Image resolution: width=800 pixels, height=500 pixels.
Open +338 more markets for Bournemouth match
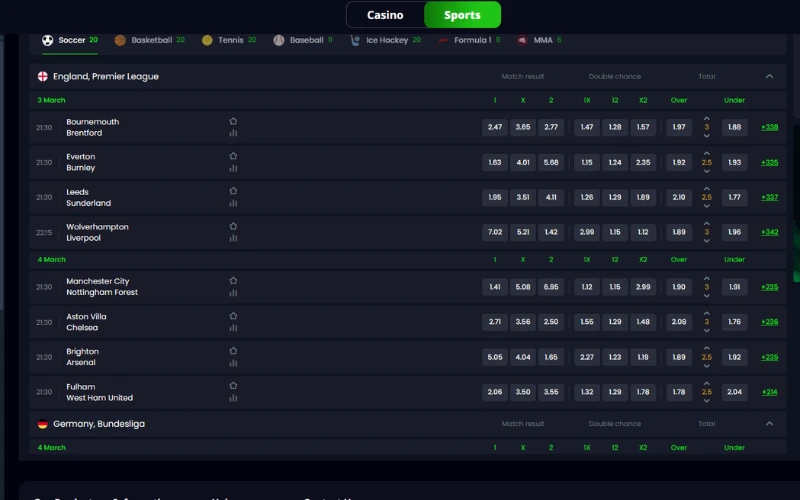click(769, 127)
